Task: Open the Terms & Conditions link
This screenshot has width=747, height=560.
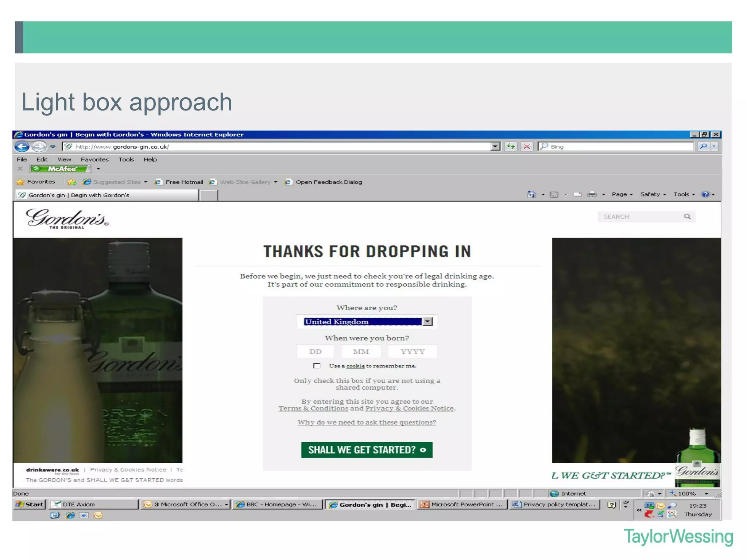Action: coord(313,408)
